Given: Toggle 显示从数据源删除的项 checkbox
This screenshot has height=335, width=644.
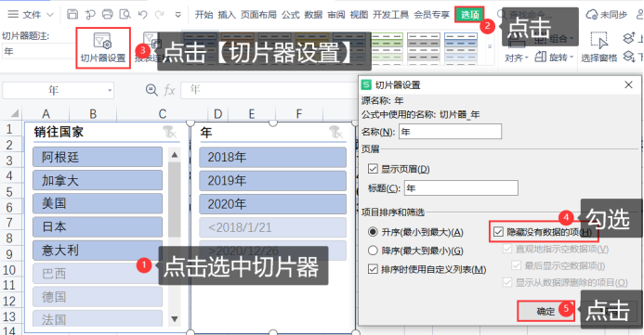Looking at the screenshot, I should click(x=507, y=282).
